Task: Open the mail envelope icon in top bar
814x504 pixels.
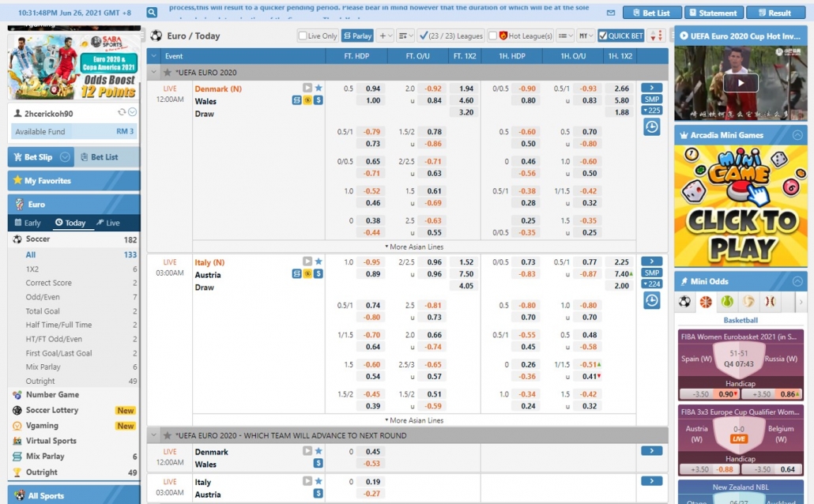Action: click(x=611, y=13)
